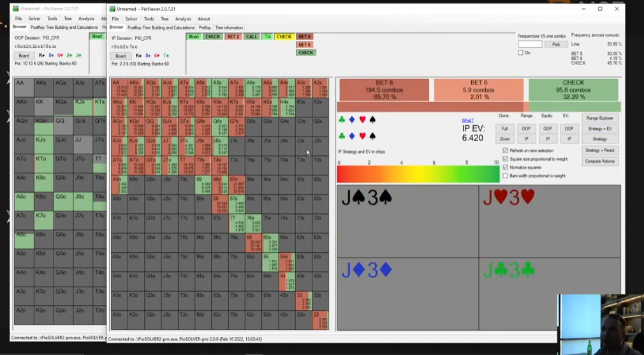
Task: Select the J♠3♠ combo tile
Action: click(407, 222)
